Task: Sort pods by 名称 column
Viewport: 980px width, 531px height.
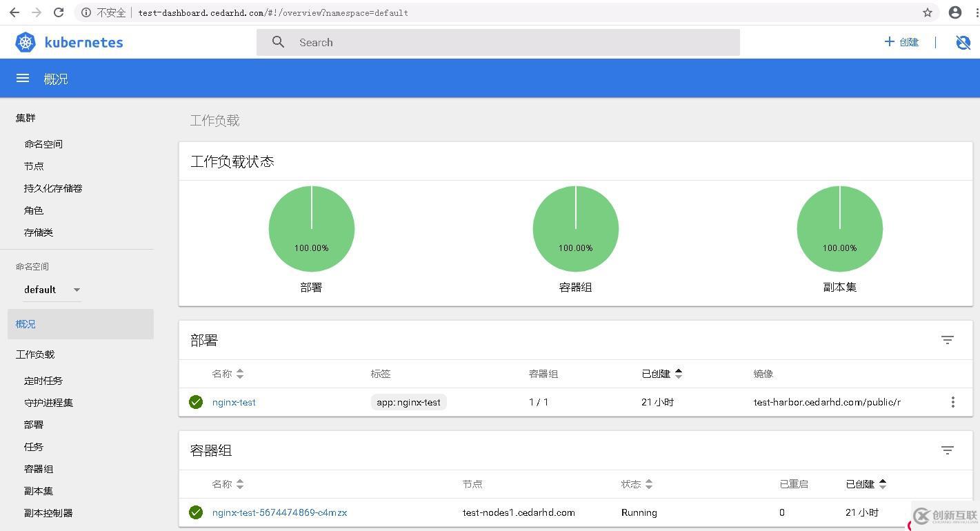Action: coord(228,484)
